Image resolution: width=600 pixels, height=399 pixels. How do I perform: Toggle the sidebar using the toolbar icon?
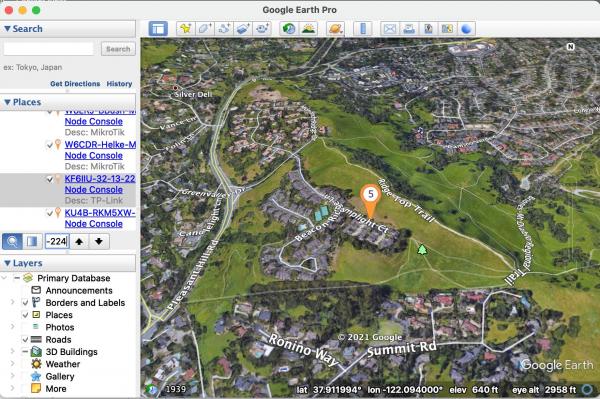coord(158,29)
